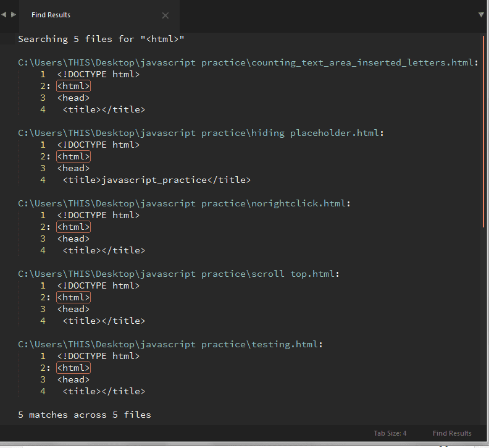Click the left tab navigation arrow

coord(4,15)
